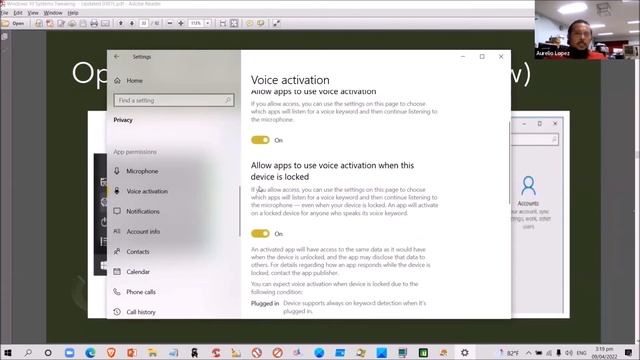Click the print icon in Adobe Reader toolbar

pos(94,24)
